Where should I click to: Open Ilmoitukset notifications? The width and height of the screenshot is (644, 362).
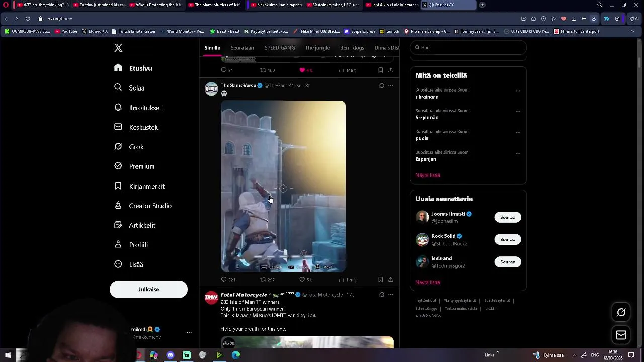click(138, 108)
